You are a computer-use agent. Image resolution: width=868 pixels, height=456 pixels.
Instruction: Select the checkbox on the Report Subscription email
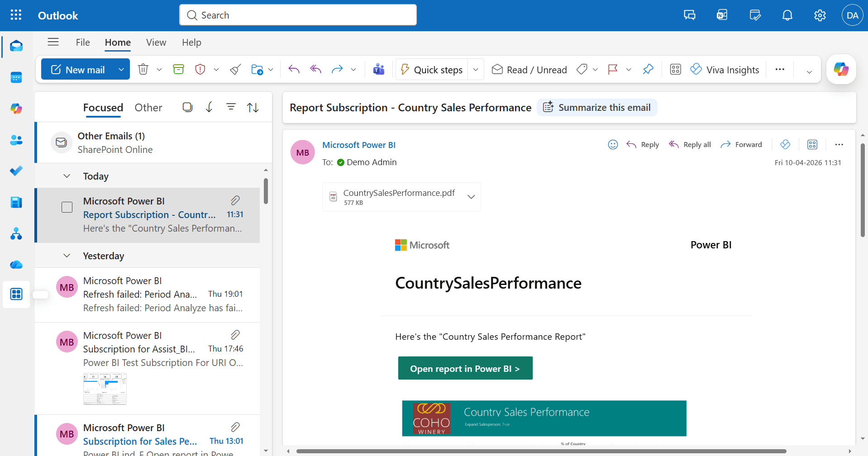(x=67, y=207)
